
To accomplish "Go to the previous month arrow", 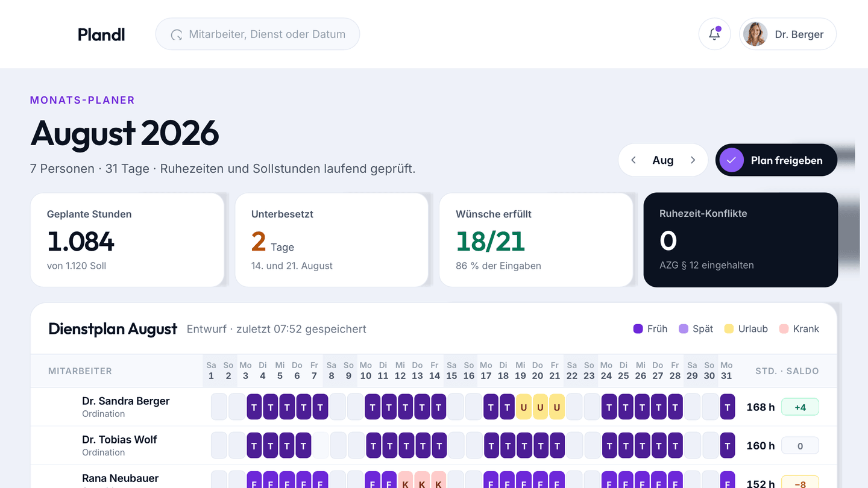I will coord(634,160).
